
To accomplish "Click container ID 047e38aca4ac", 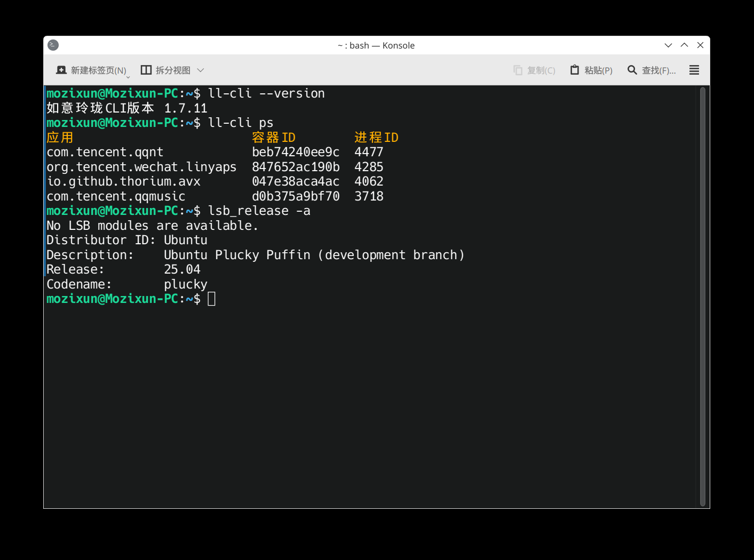I will click(296, 181).
